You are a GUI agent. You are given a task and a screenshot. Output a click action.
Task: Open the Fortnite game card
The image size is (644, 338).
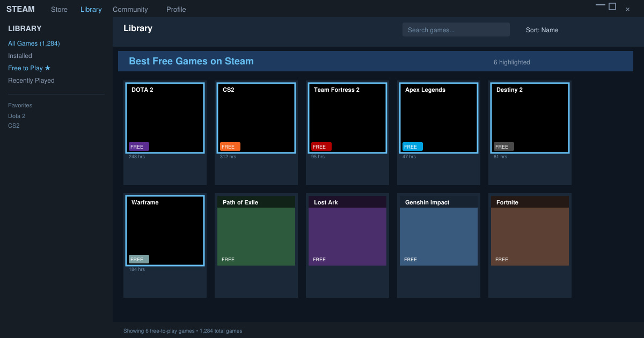530,246
